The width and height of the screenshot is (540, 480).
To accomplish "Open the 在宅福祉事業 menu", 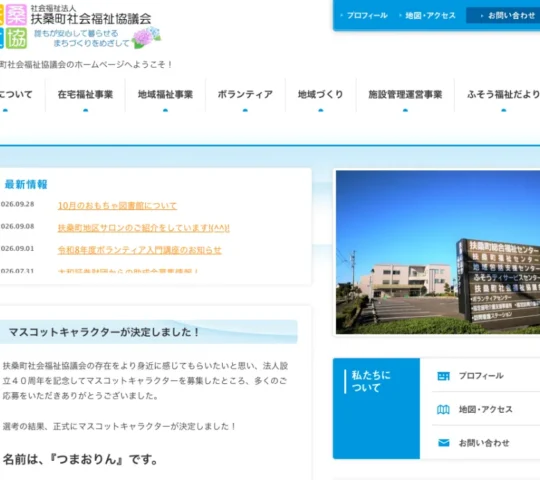I will point(85,94).
